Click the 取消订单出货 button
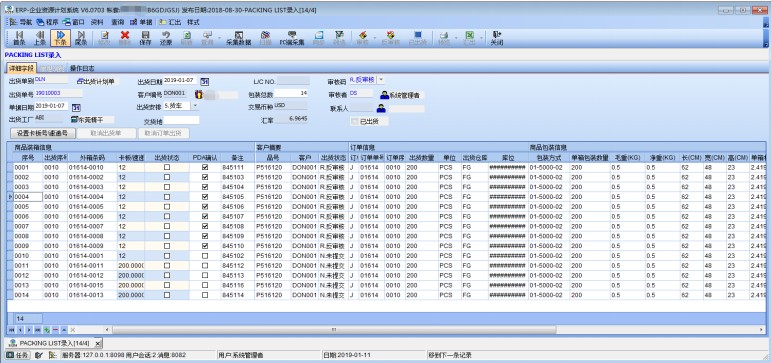Image resolution: width=771 pixels, height=363 pixels. coord(163,133)
